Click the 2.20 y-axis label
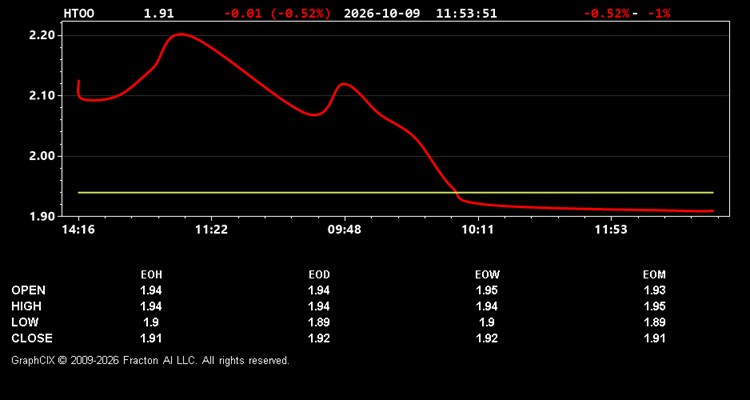This screenshot has height=400, width=750. tap(44, 35)
